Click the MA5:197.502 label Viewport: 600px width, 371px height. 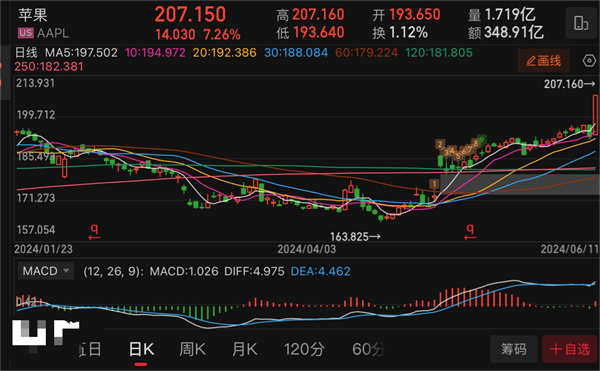[x=82, y=52]
